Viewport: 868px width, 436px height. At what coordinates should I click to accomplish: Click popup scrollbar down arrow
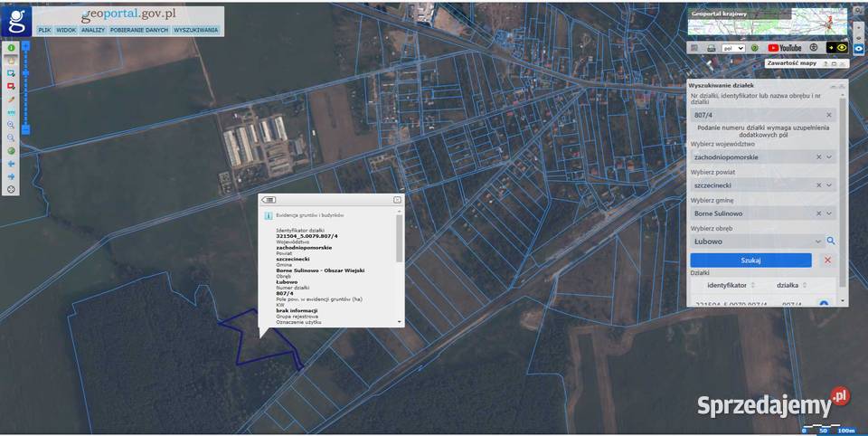point(399,322)
